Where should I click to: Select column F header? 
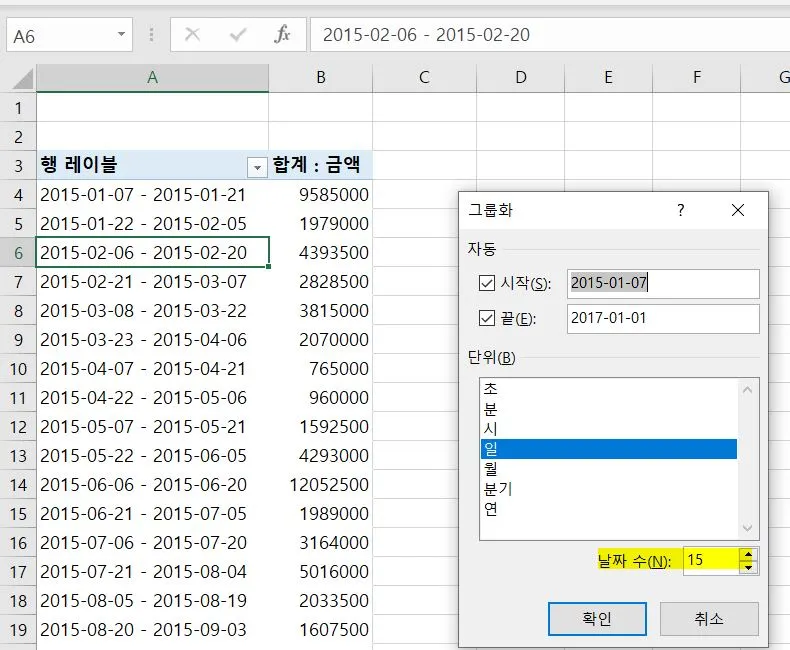point(697,78)
